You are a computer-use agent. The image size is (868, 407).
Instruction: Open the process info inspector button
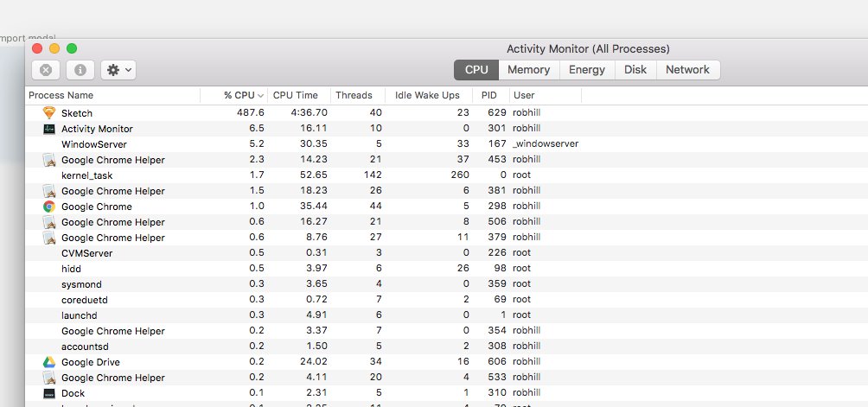(80, 70)
